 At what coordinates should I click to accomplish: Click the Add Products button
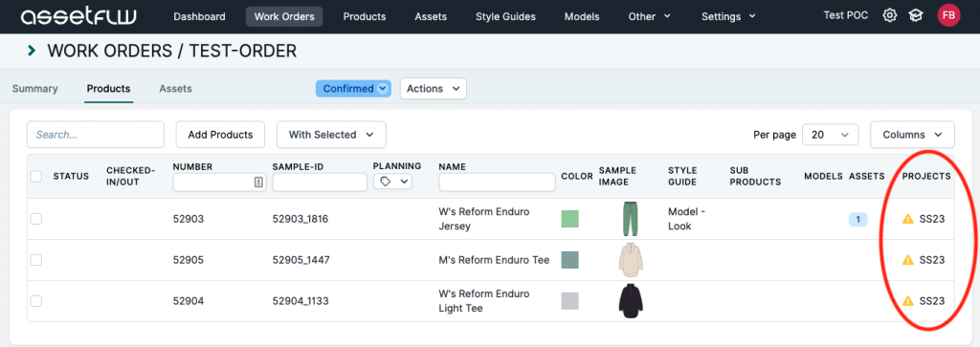221,134
